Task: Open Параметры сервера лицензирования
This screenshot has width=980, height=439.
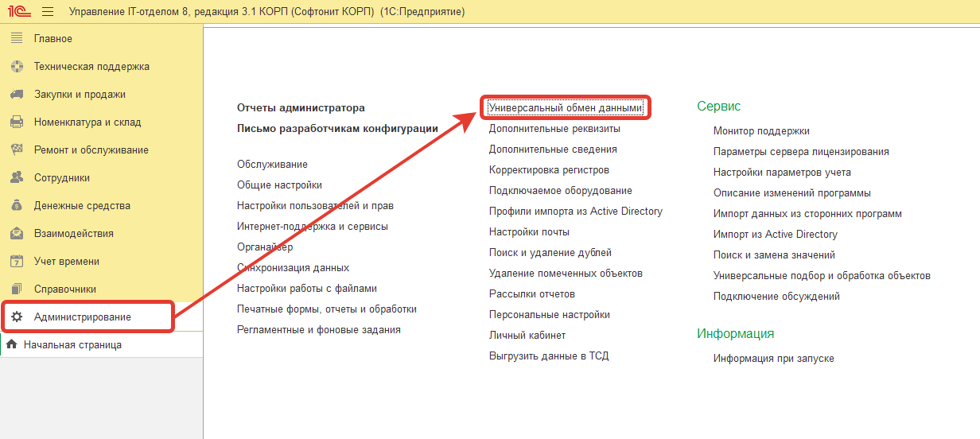Action: tap(801, 152)
